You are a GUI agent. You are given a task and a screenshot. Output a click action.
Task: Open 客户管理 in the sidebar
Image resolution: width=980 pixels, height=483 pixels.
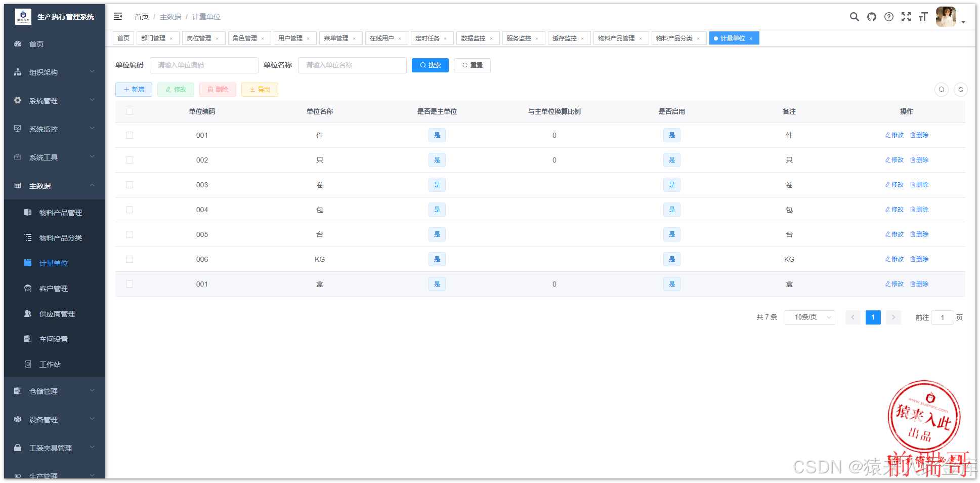point(55,289)
